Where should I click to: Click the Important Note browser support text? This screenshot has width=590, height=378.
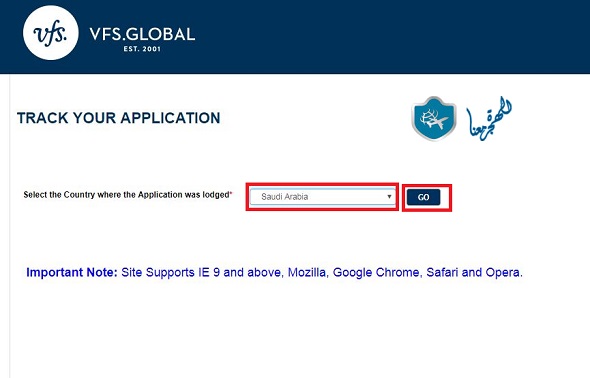(274, 272)
